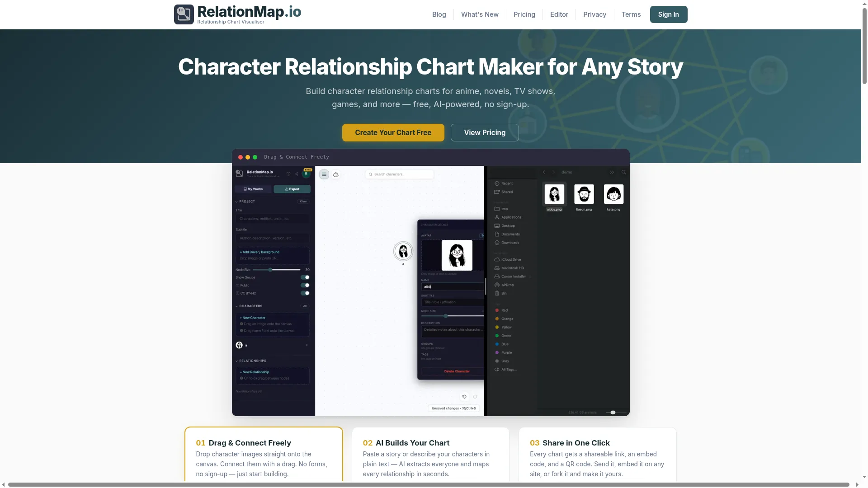868x488 pixels.
Task: Toggle the Public switch
Action: 305,285
